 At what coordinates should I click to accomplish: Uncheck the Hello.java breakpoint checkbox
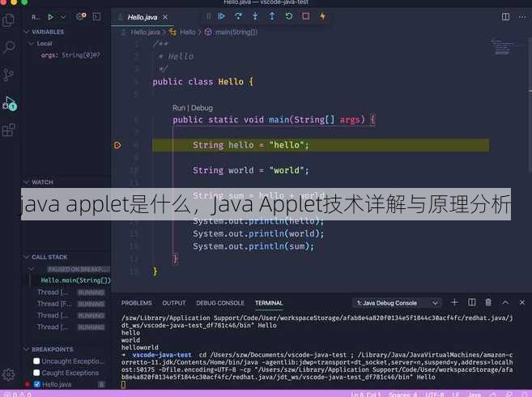coord(37,384)
